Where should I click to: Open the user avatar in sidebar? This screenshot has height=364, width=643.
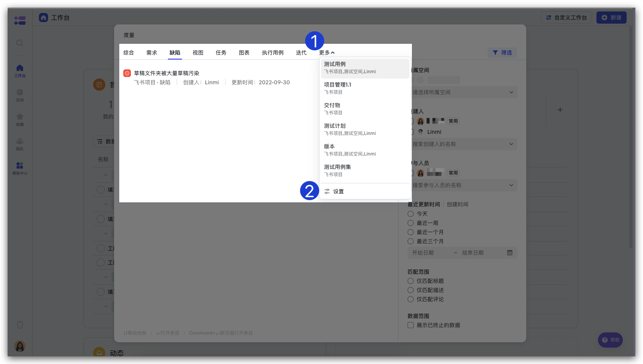[x=20, y=346]
